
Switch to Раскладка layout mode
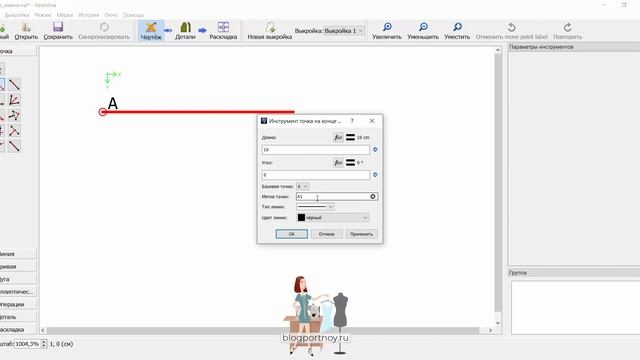click(x=223, y=31)
